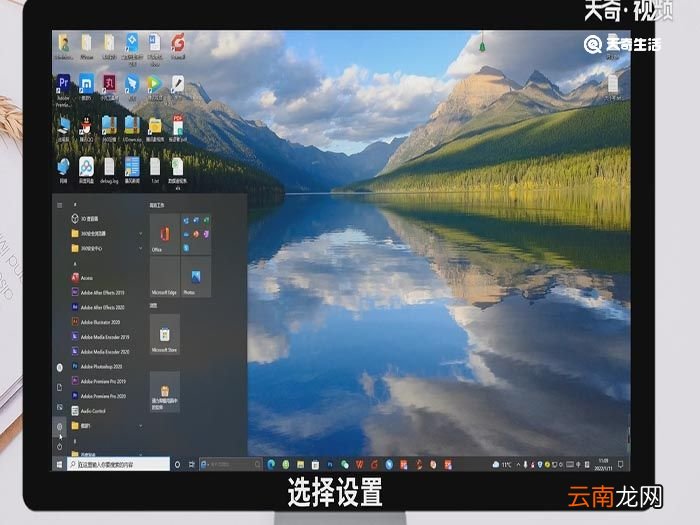Open the Baidu Netdisk desktop shortcut
700x525 pixels.
(86, 170)
